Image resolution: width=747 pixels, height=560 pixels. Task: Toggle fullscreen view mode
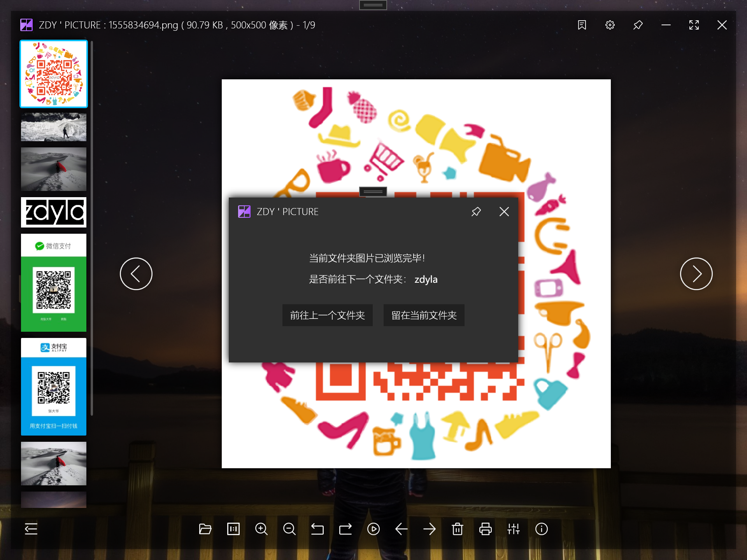point(694,24)
